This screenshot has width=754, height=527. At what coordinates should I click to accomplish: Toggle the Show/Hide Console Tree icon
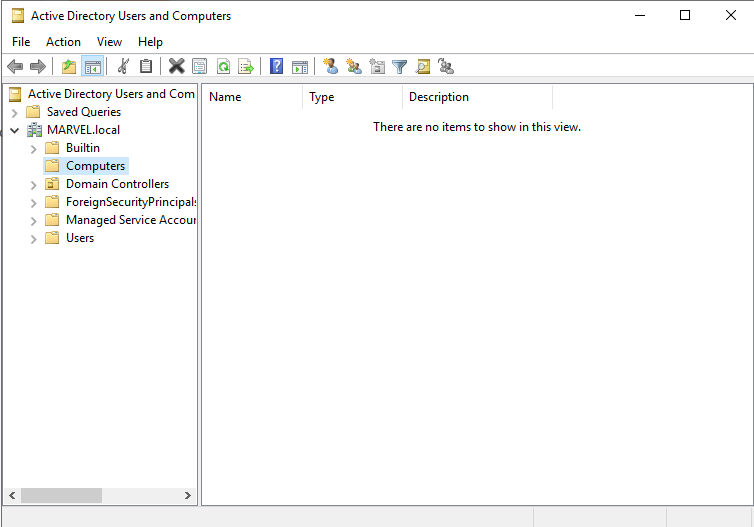(92, 67)
